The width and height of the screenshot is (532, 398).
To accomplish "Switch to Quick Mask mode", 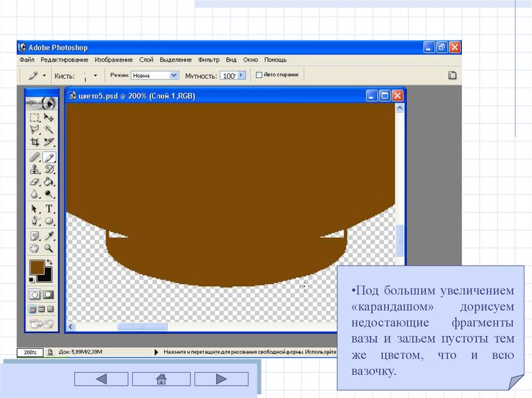I will [x=48, y=294].
